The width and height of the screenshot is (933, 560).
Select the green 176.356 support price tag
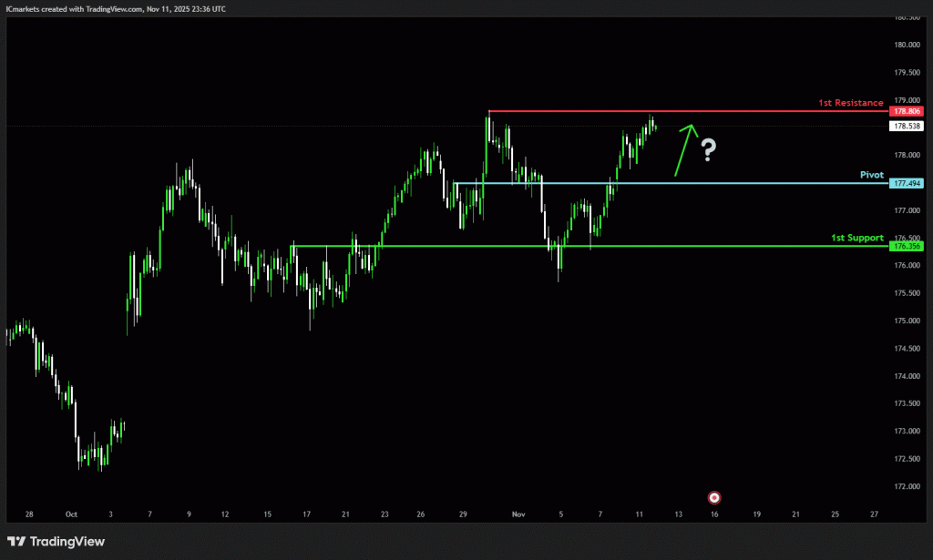click(x=907, y=246)
